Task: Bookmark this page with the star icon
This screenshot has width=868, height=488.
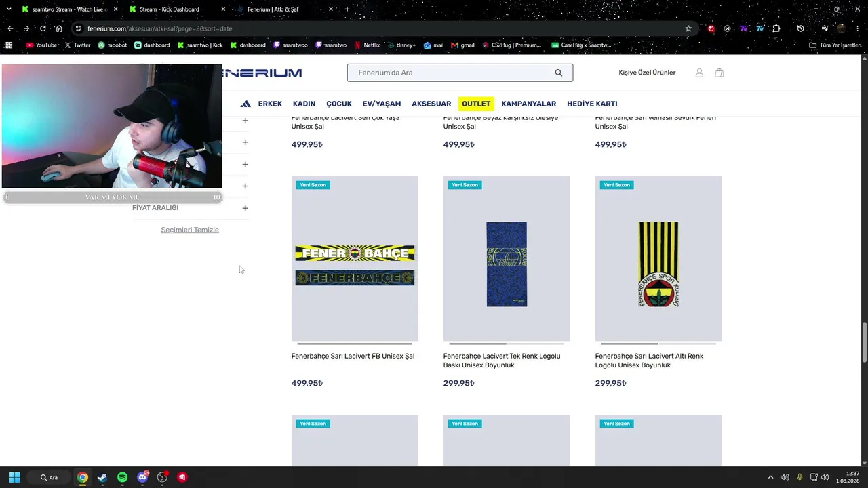Action: click(x=688, y=28)
